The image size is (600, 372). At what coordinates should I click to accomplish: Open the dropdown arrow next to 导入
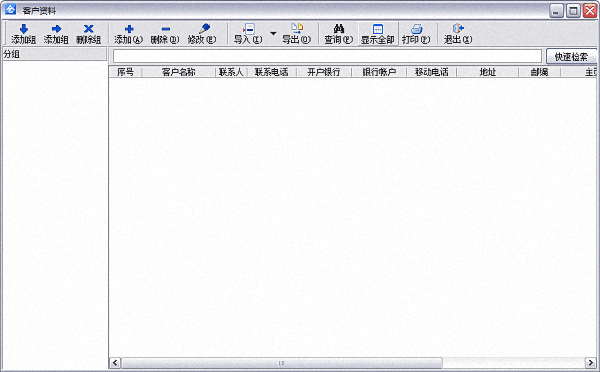point(273,34)
